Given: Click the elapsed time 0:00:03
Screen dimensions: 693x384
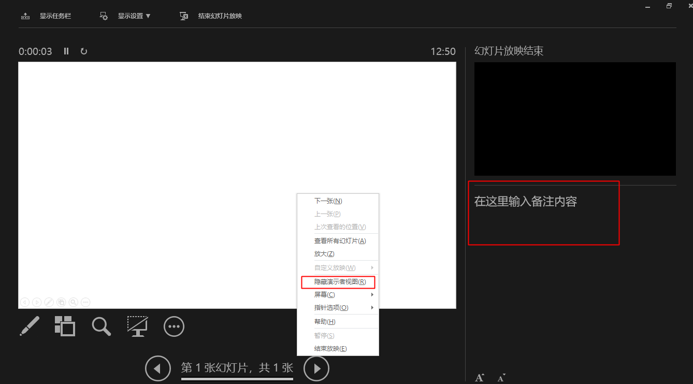Looking at the screenshot, I should [35, 51].
